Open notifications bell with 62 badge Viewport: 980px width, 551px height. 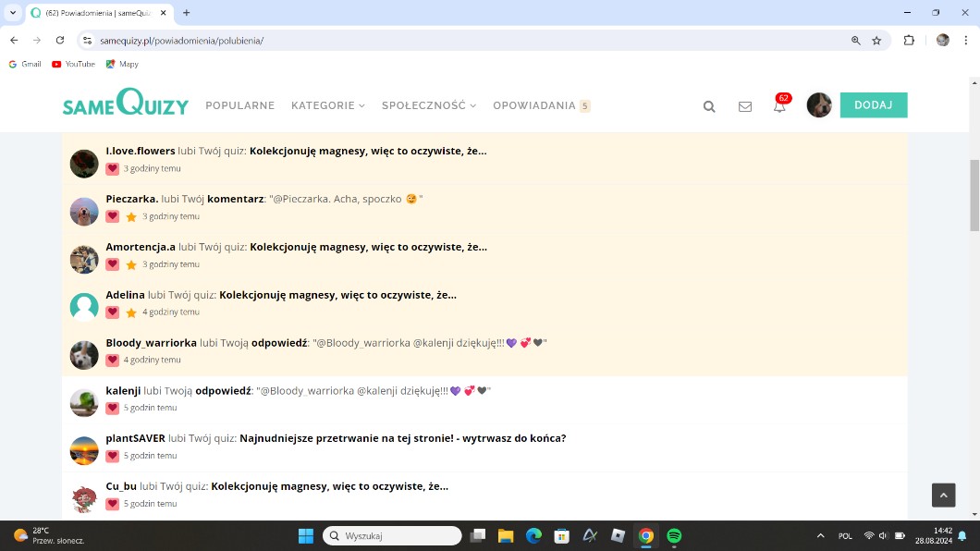[x=779, y=105]
